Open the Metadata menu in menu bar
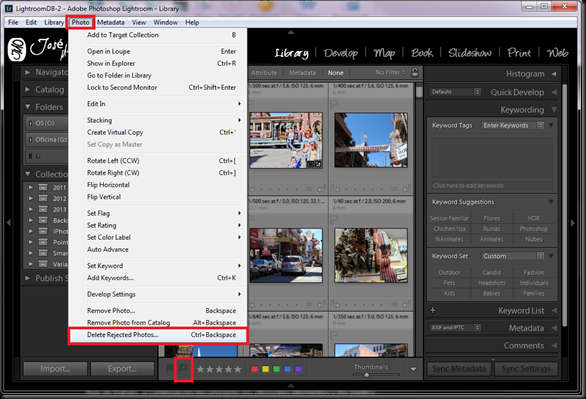586x399 pixels. pyautogui.click(x=111, y=22)
